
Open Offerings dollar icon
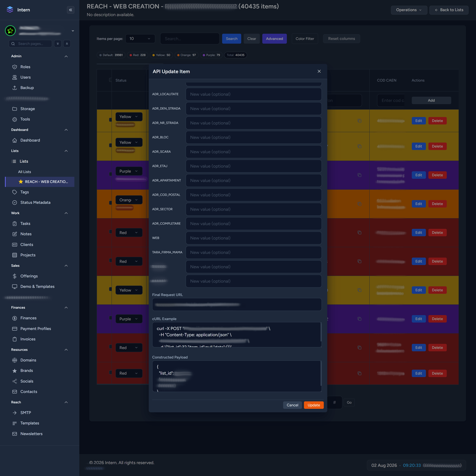coord(15,276)
